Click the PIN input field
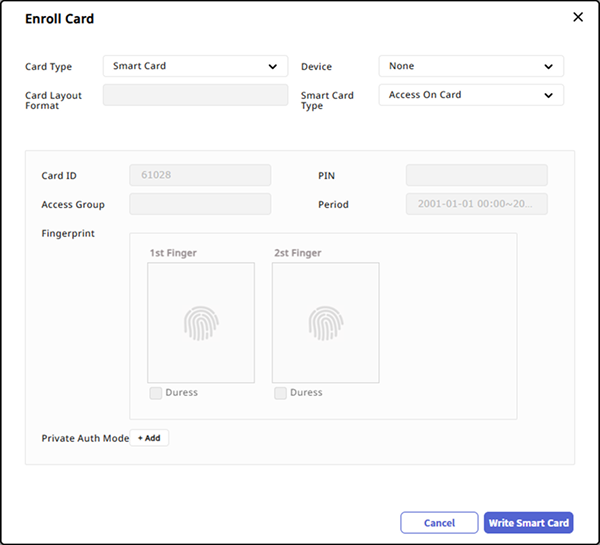 (x=476, y=176)
